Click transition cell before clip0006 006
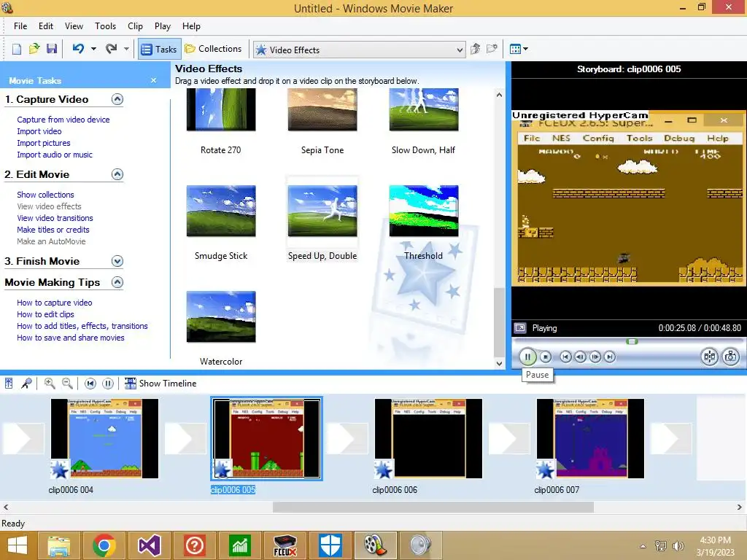Screen dimensions: 747x560 coord(347,438)
